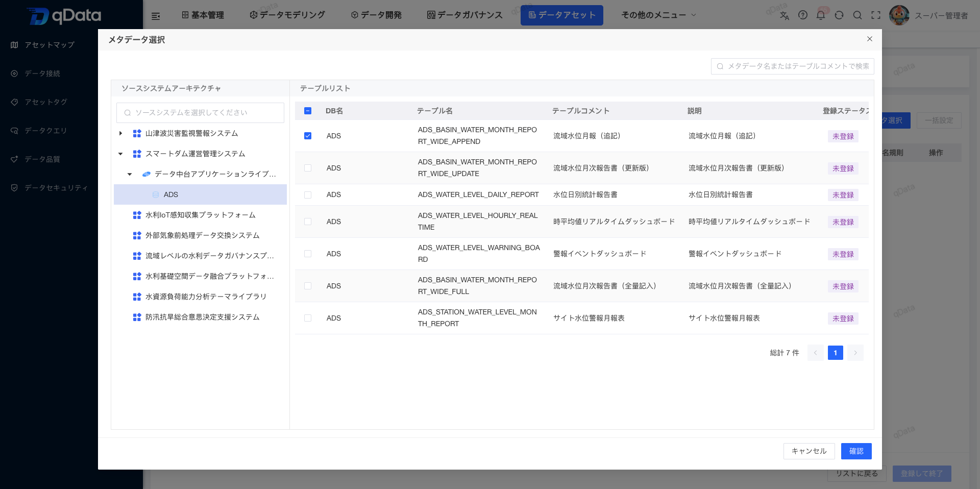This screenshot has height=489, width=980.
Task: Uncheck ADS_BASIN_WATER_MONTH_REPORT_WIDE_APPEND row checkbox
Action: (x=308, y=136)
